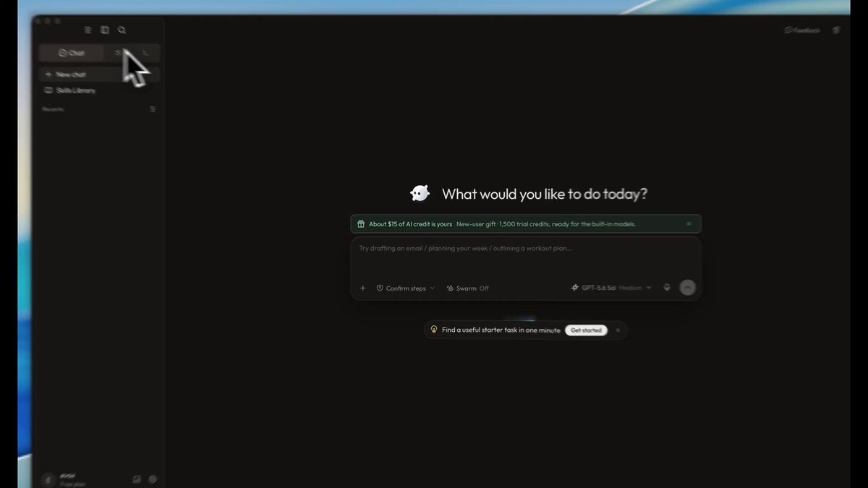Viewport: 868px width, 488px height.
Task: Click the "About $15 of AI credit is yours" text
Action: click(410, 224)
